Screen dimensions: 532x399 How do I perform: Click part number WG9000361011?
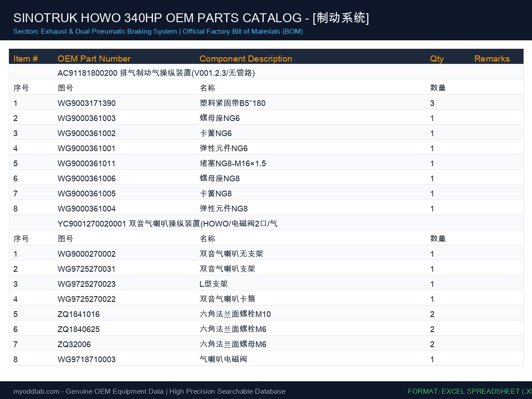(x=86, y=164)
